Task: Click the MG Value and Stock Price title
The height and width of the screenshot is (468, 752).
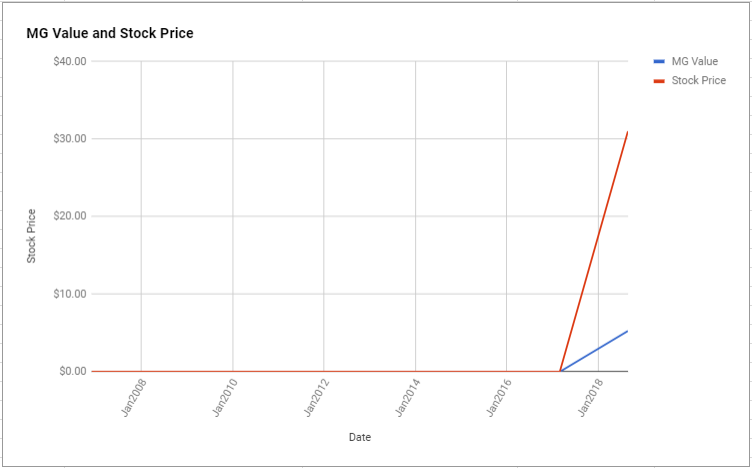Action: click(110, 34)
